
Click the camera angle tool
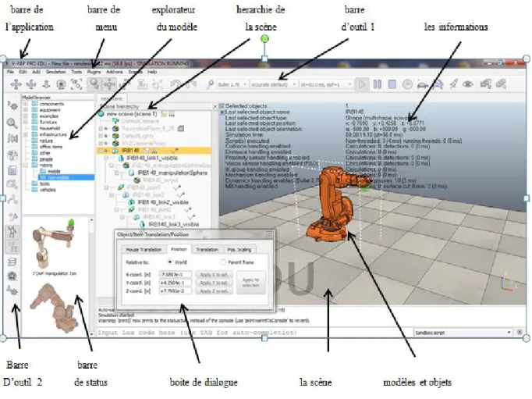[x=61, y=84]
